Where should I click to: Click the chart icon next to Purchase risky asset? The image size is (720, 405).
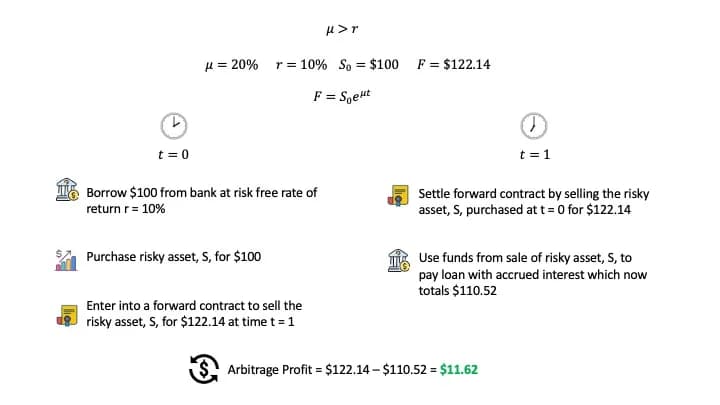(66, 260)
